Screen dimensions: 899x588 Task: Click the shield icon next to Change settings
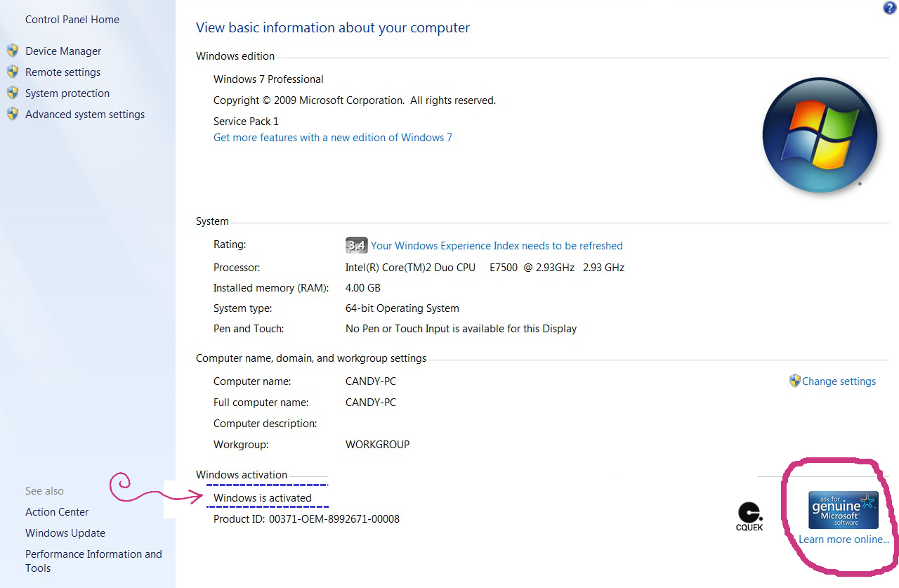(x=795, y=381)
